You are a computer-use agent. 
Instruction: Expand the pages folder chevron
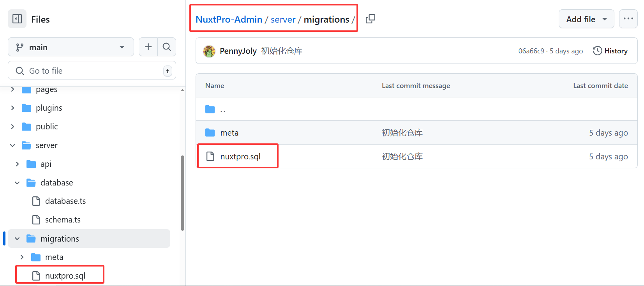pos(12,89)
